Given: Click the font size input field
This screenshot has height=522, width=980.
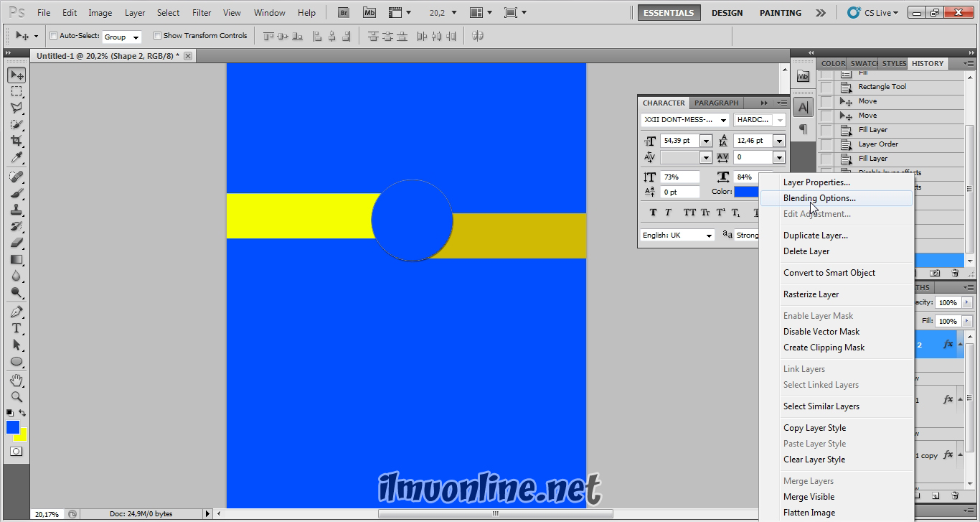Looking at the screenshot, I should pos(678,141).
